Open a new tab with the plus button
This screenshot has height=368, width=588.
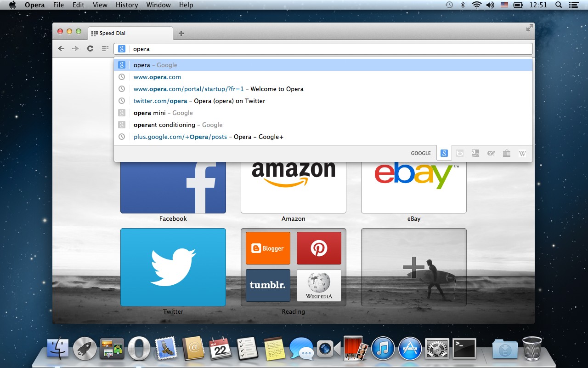[180, 33]
